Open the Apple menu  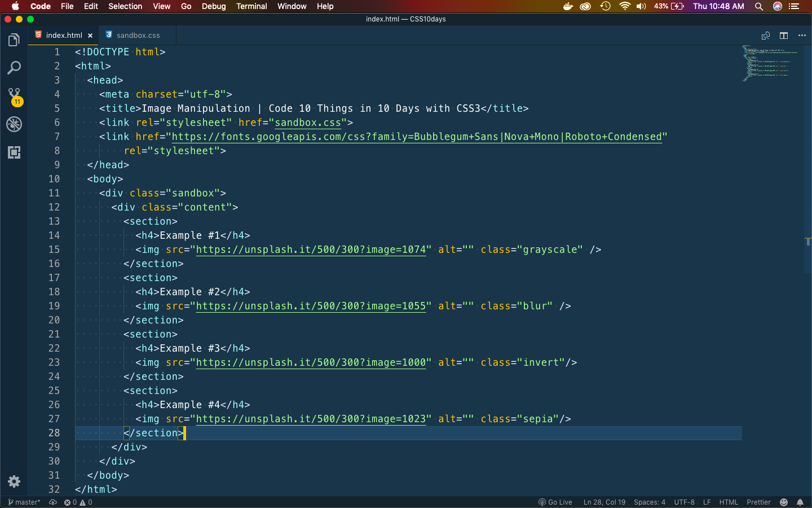pyautogui.click(x=15, y=6)
